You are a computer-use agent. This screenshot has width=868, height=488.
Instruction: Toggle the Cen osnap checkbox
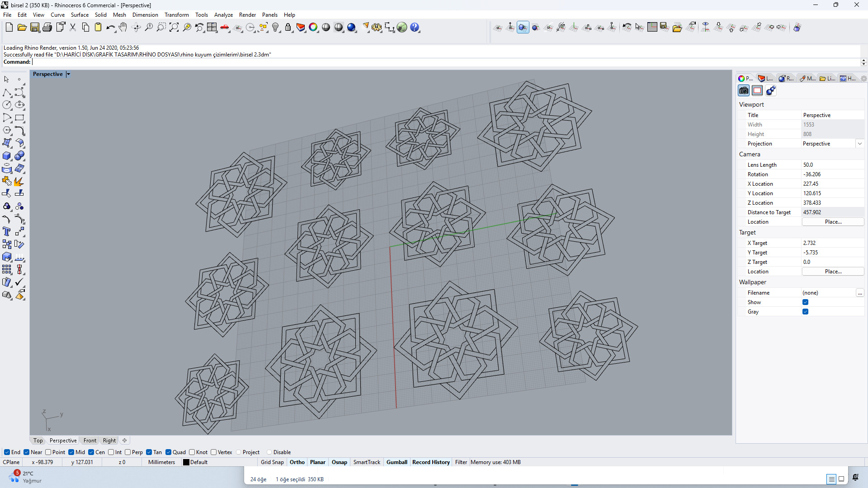(x=91, y=452)
